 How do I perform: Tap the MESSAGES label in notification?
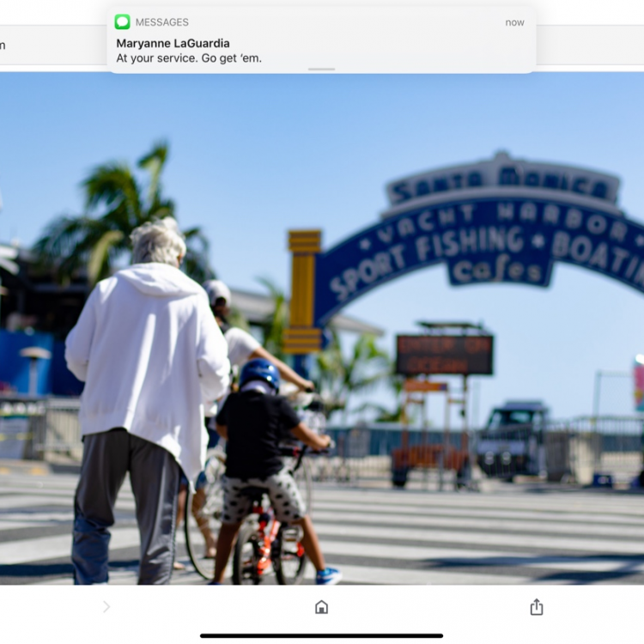[161, 22]
